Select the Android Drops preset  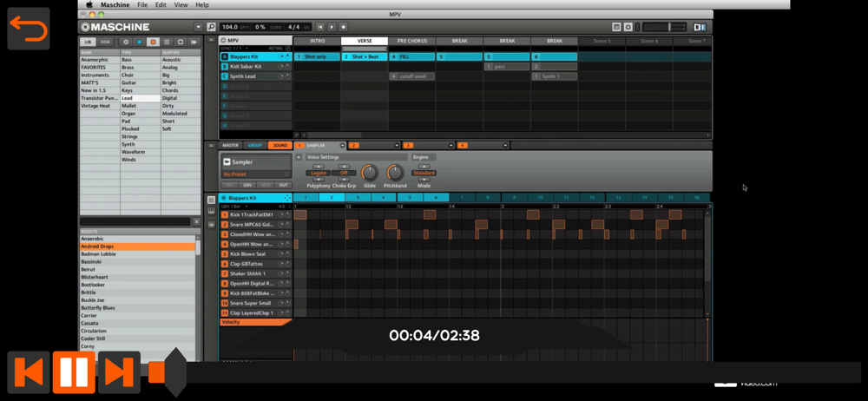97,247
